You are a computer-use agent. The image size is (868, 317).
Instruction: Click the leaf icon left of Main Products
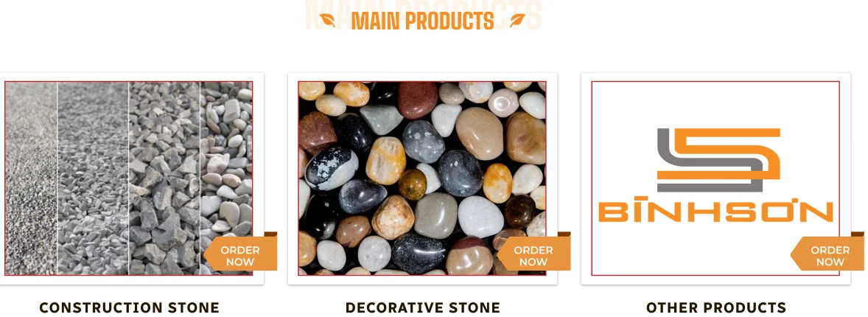pos(327,21)
